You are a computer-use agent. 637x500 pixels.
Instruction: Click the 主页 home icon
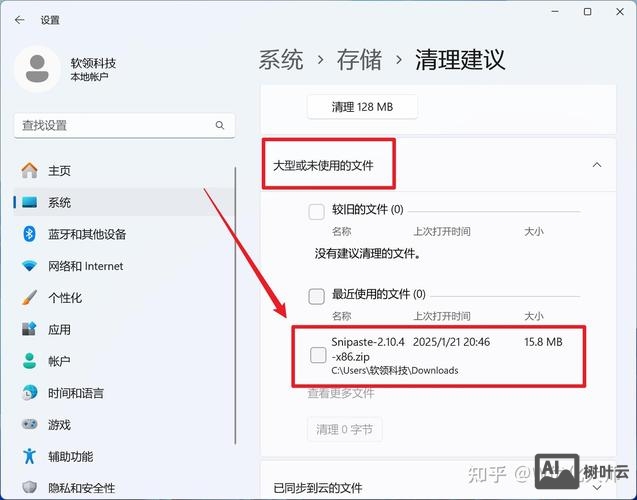[29, 170]
